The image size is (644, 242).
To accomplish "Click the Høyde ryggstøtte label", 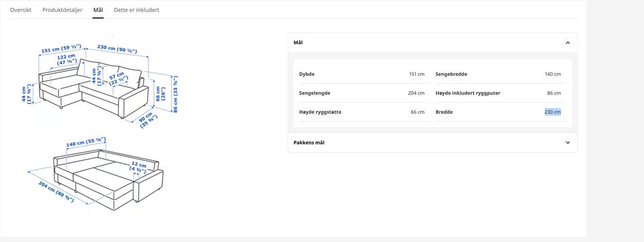I will (x=320, y=112).
